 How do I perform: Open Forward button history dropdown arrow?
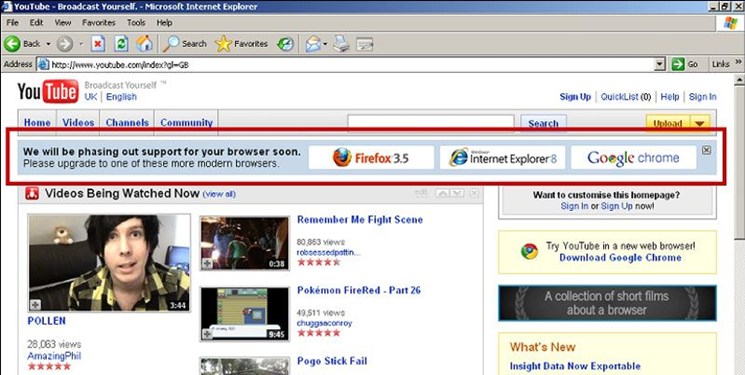tap(81, 44)
